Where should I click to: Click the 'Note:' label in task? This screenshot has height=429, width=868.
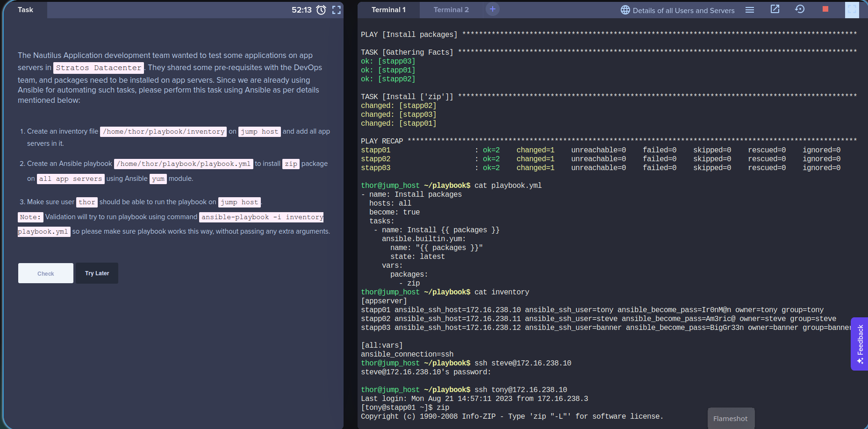pos(30,217)
